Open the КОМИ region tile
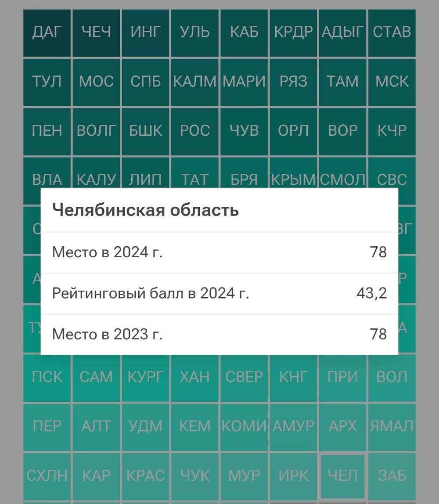 click(244, 426)
